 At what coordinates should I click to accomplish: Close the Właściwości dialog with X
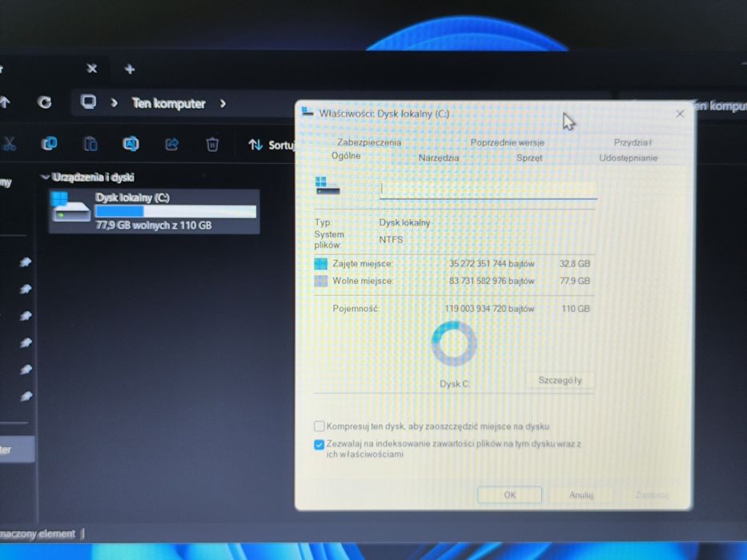(x=680, y=114)
